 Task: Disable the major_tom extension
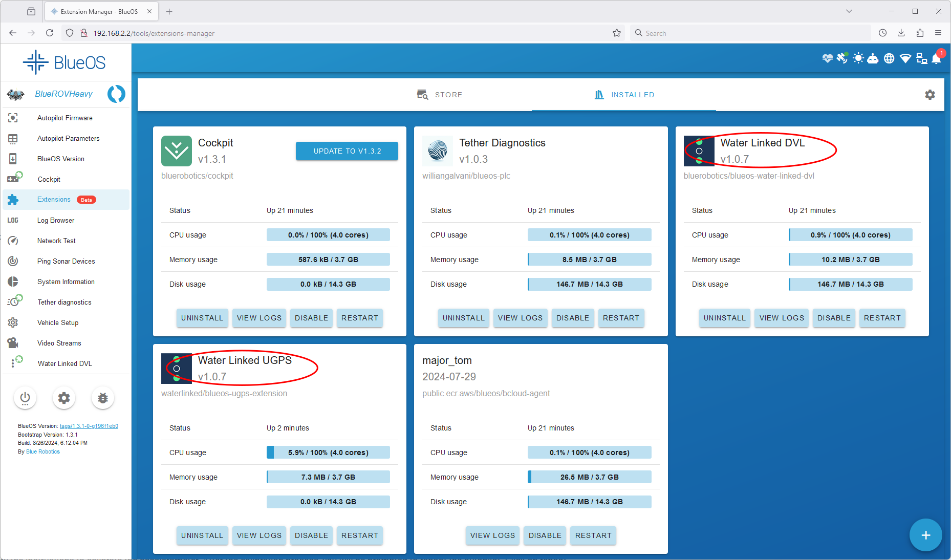pos(545,535)
